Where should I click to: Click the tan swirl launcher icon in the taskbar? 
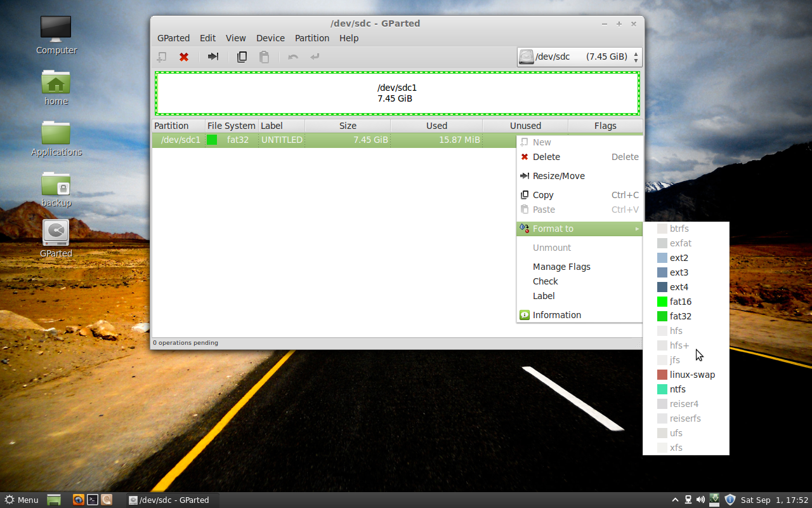click(107, 500)
